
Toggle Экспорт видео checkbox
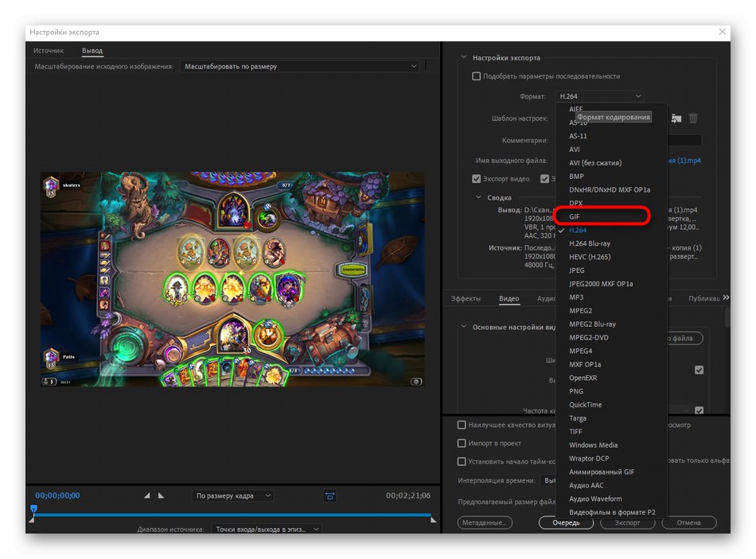(x=477, y=179)
